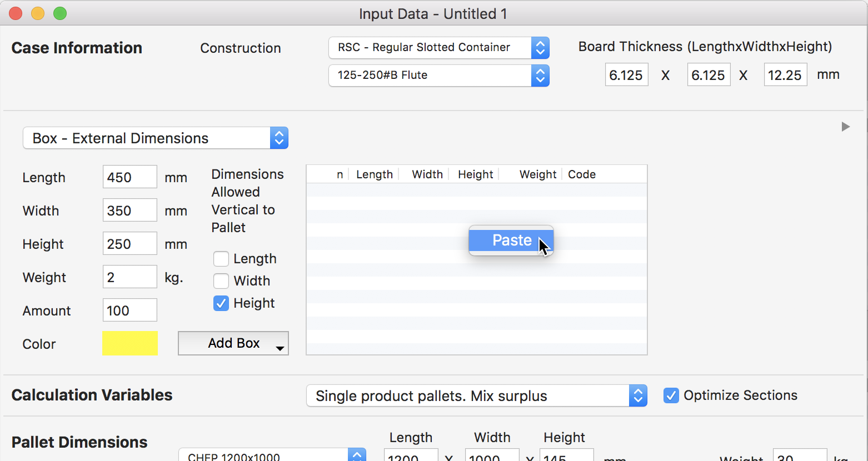Click the Length field showing 450
868x461 pixels.
(130, 177)
